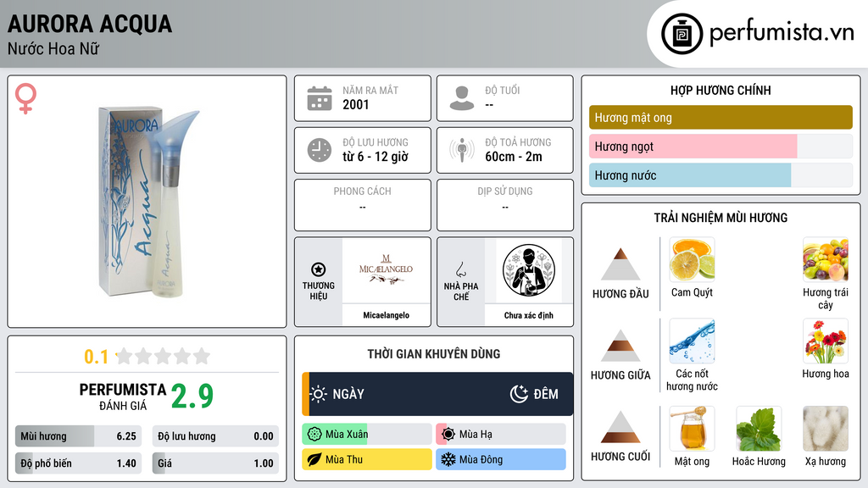
Task: Open the Chưa xác định perfumer link
Action: (x=529, y=315)
